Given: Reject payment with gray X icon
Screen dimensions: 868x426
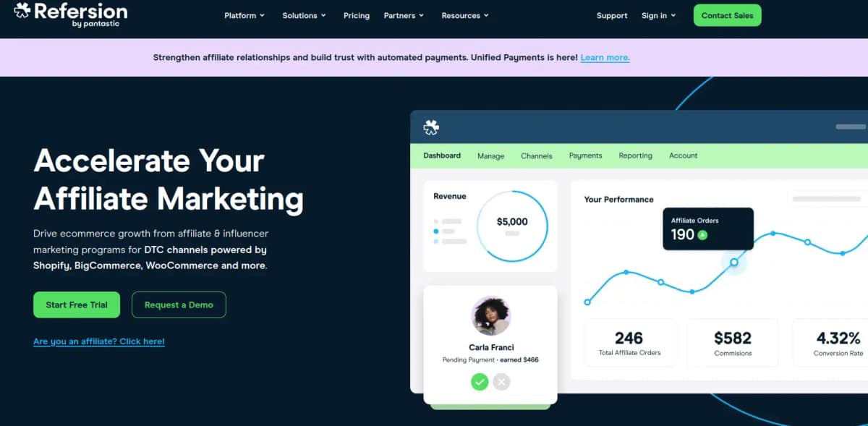Looking at the screenshot, I should (x=501, y=382).
